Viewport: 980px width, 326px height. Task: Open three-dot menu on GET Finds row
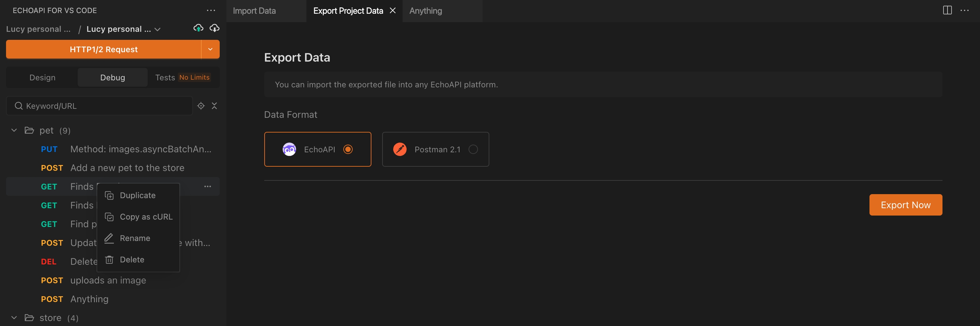pos(207,186)
